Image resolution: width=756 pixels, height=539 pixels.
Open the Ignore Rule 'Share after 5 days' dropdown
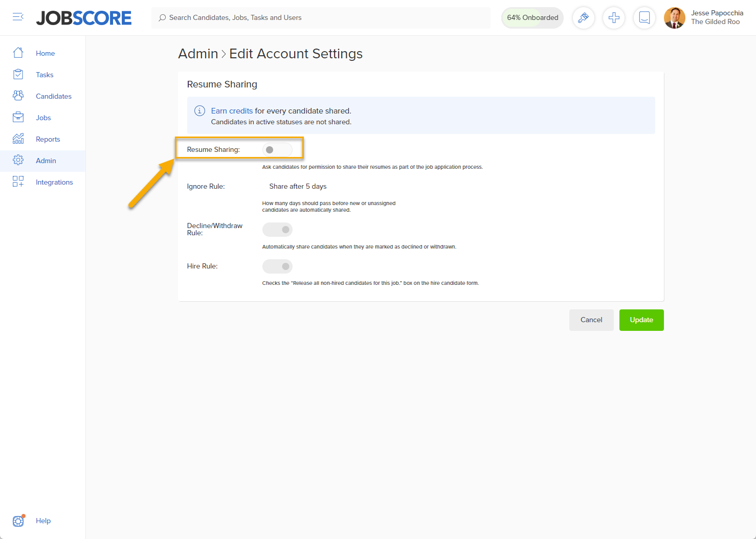point(298,187)
